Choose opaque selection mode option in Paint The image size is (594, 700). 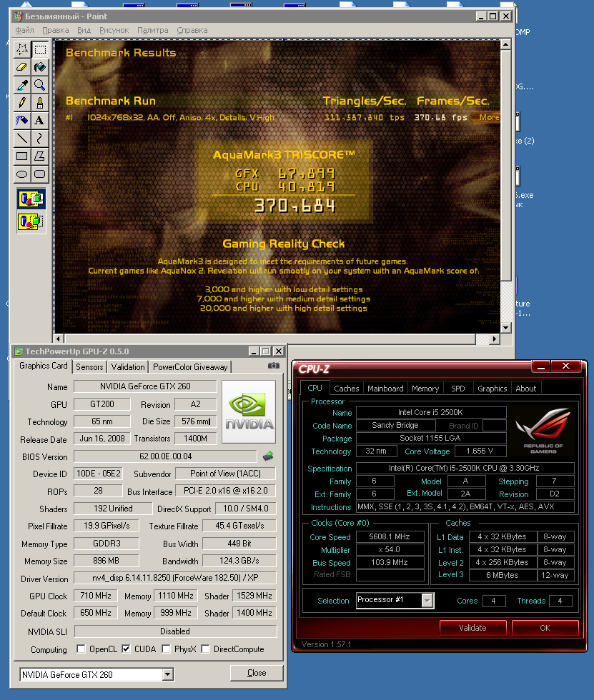[x=31, y=199]
